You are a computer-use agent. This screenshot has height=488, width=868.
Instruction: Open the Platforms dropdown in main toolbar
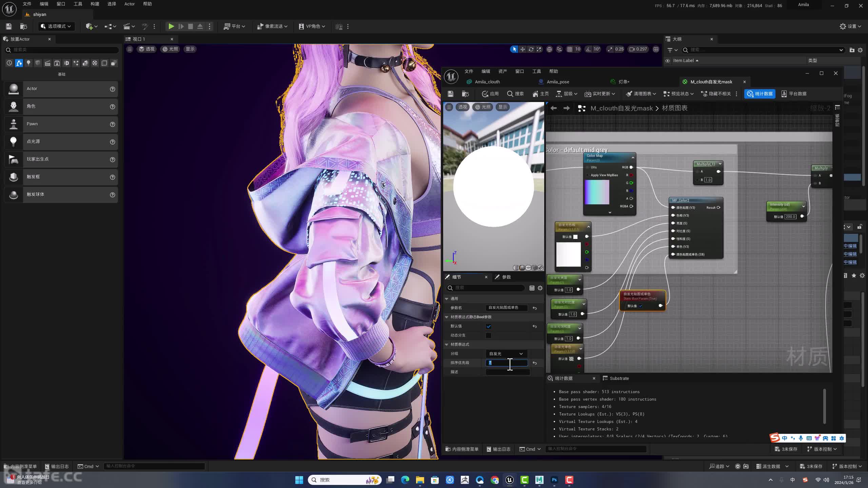[234, 26]
